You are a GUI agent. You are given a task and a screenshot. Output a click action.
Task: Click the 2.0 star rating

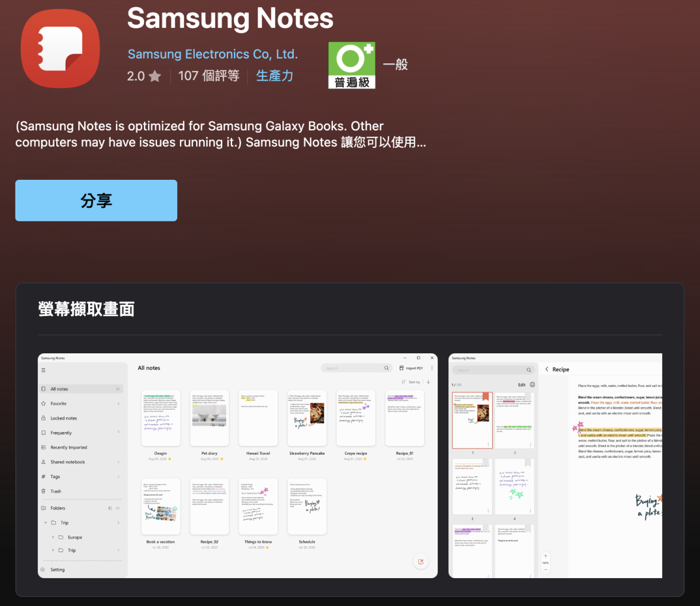click(x=144, y=76)
